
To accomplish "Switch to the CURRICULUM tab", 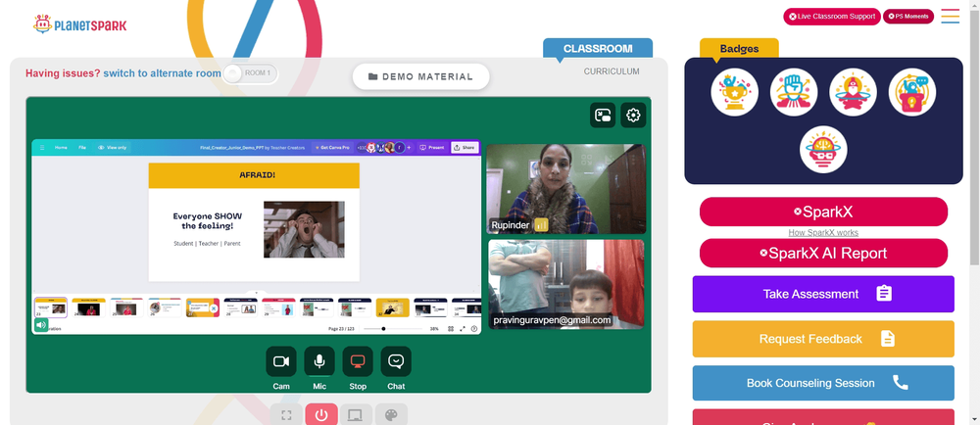I will (x=612, y=71).
